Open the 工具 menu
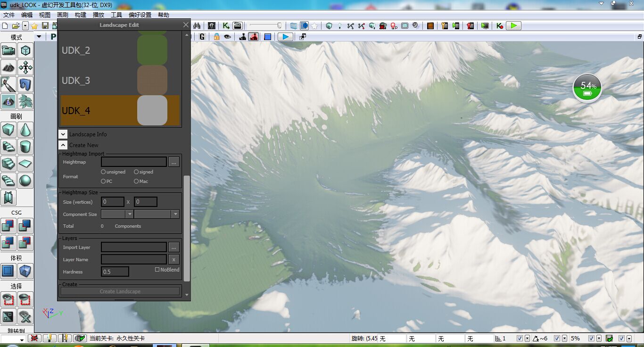The image size is (644, 347). coord(116,15)
